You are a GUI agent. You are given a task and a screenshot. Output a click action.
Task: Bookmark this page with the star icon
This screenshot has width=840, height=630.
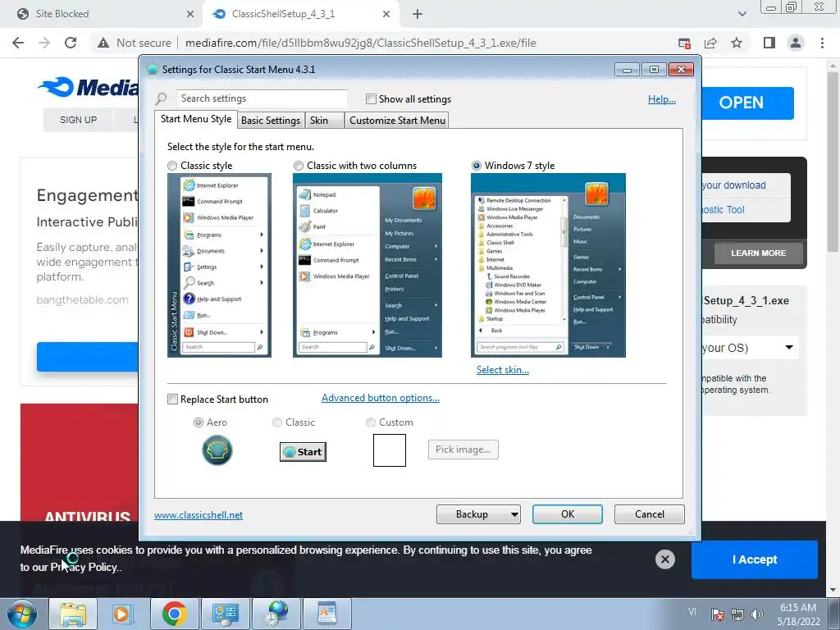[737, 43]
